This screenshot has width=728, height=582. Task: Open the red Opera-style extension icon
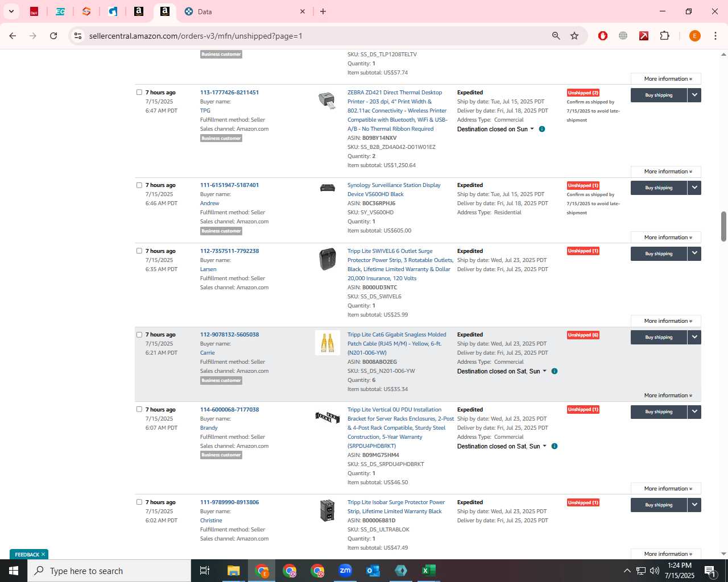[x=603, y=36]
